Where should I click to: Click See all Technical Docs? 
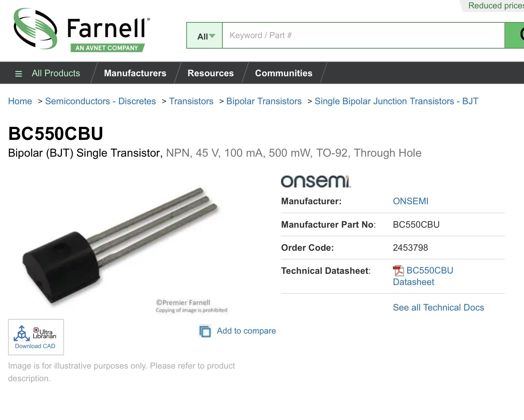pos(438,307)
